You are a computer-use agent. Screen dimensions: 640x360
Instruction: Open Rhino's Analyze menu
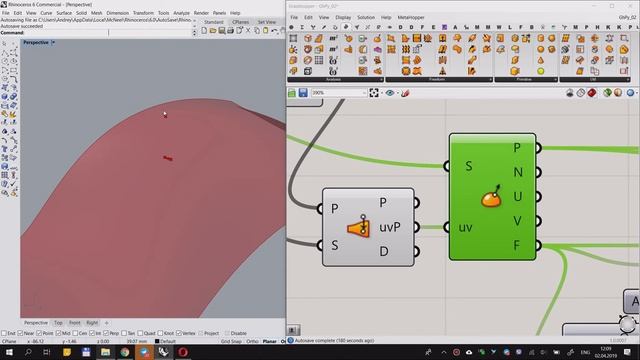(181, 13)
